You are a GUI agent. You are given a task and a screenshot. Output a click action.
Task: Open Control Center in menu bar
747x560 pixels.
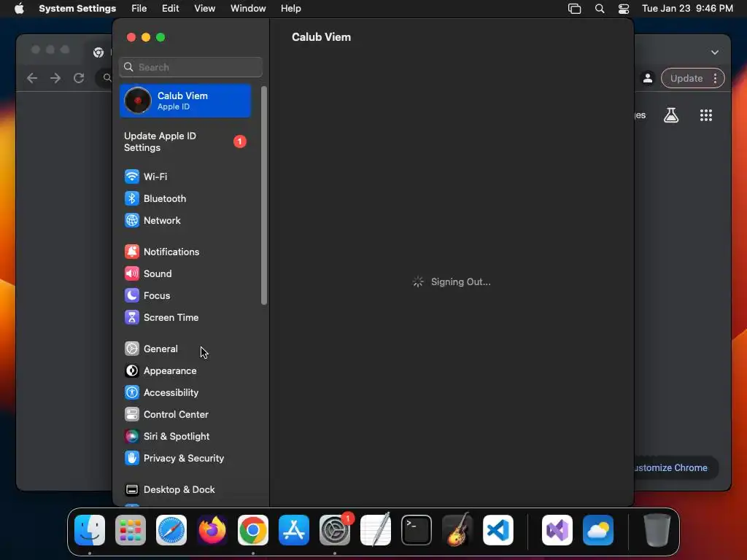coord(624,9)
